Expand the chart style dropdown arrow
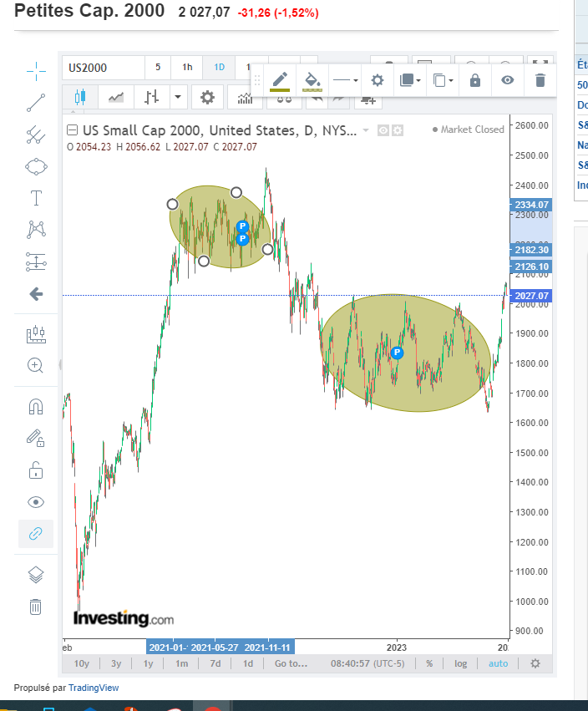This screenshot has height=711, width=588. tap(178, 97)
